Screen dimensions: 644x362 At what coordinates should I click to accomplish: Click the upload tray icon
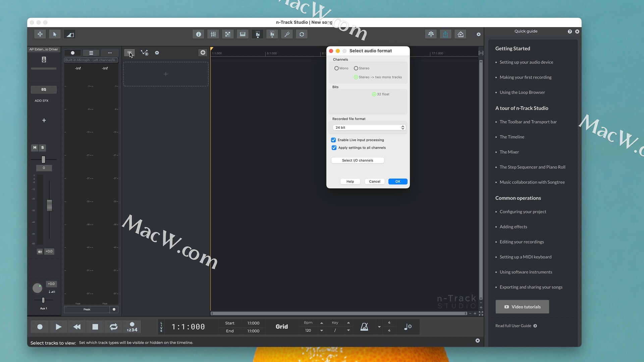coord(461,34)
